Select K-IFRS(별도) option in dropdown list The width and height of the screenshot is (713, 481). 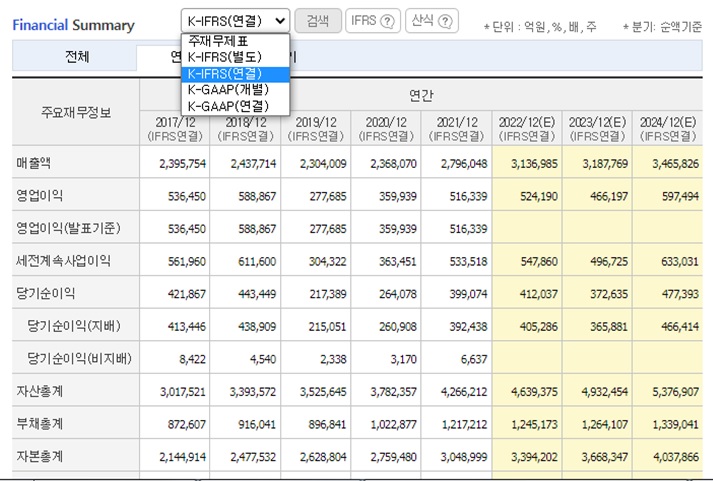pos(235,57)
